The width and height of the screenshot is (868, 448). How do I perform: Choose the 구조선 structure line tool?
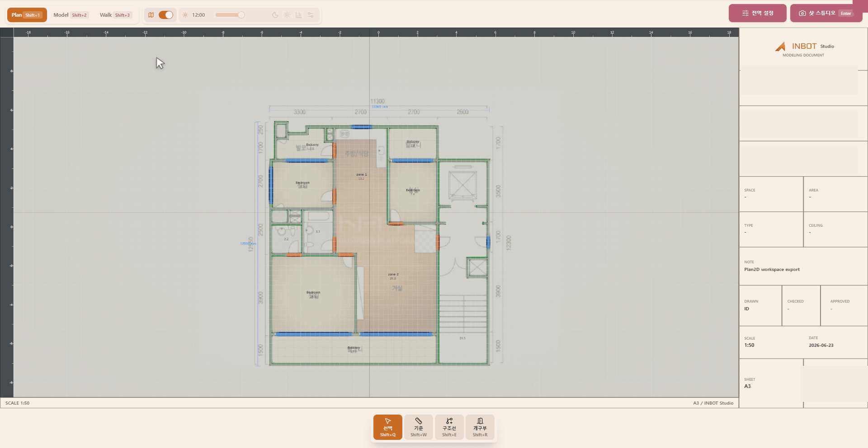pos(449,427)
